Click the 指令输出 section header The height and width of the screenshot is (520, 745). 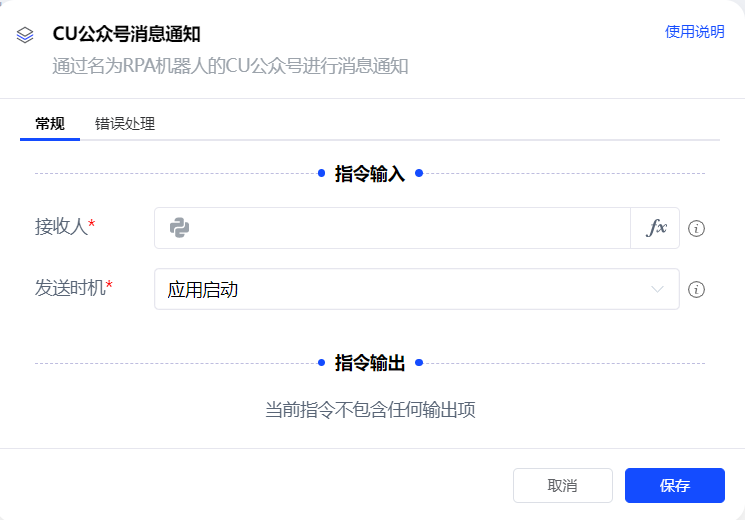coord(370,363)
